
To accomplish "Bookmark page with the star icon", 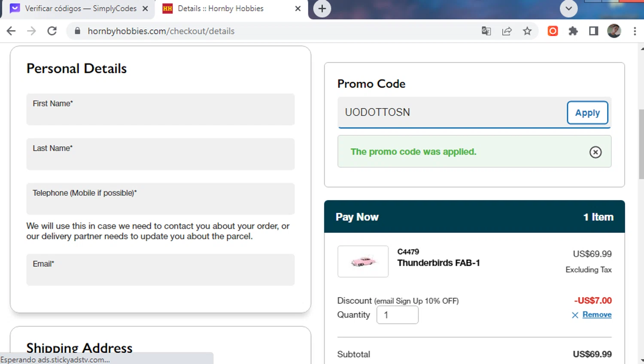I will coord(527,31).
